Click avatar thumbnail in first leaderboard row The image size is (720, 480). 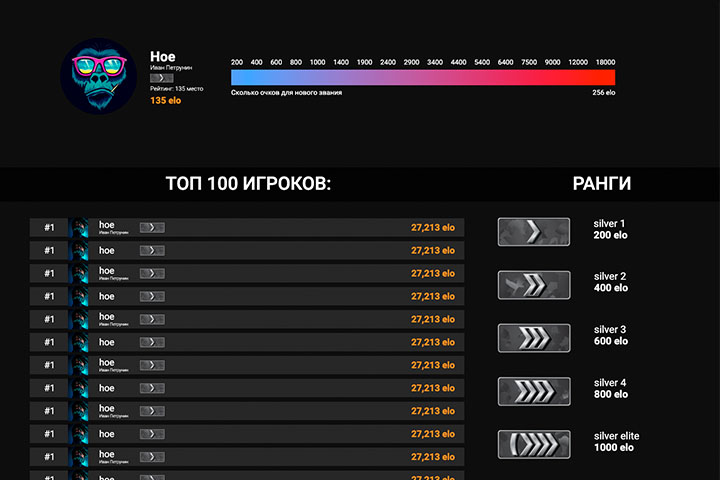pos(79,227)
